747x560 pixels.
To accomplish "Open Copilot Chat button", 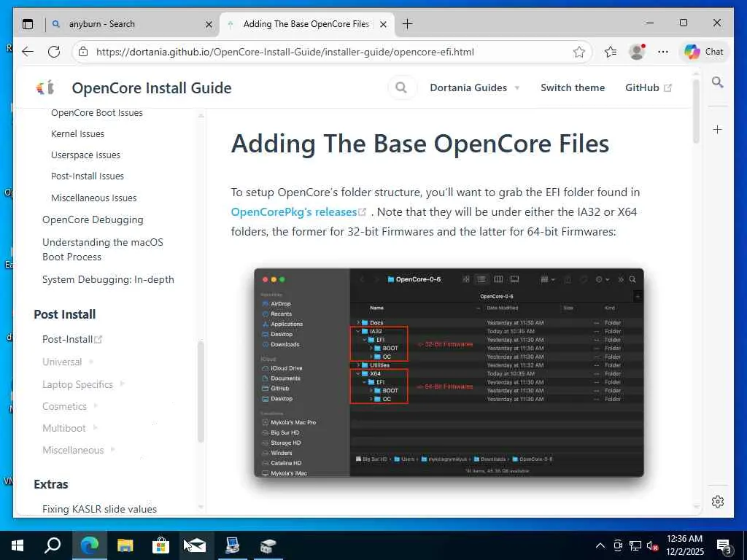I will coord(704,52).
